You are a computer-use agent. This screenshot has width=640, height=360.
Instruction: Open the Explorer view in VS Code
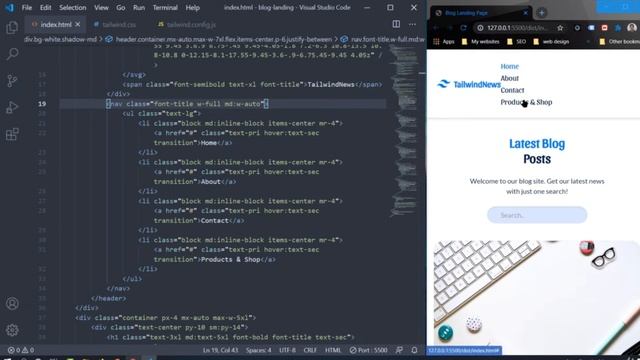tap(12, 27)
